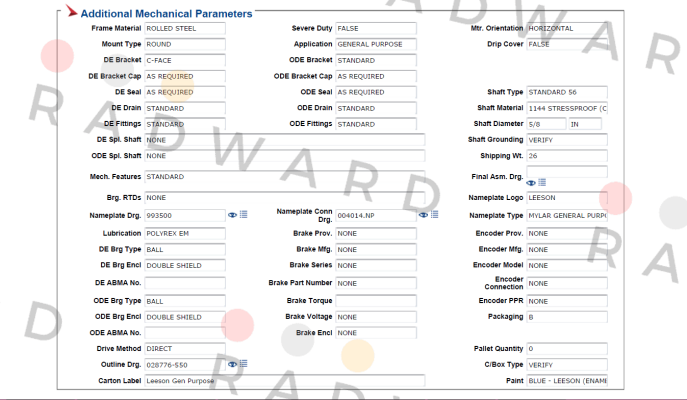Click the Pallet Quantity field 0
This screenshot has height=400, width=687.
(x=567, y=349)
